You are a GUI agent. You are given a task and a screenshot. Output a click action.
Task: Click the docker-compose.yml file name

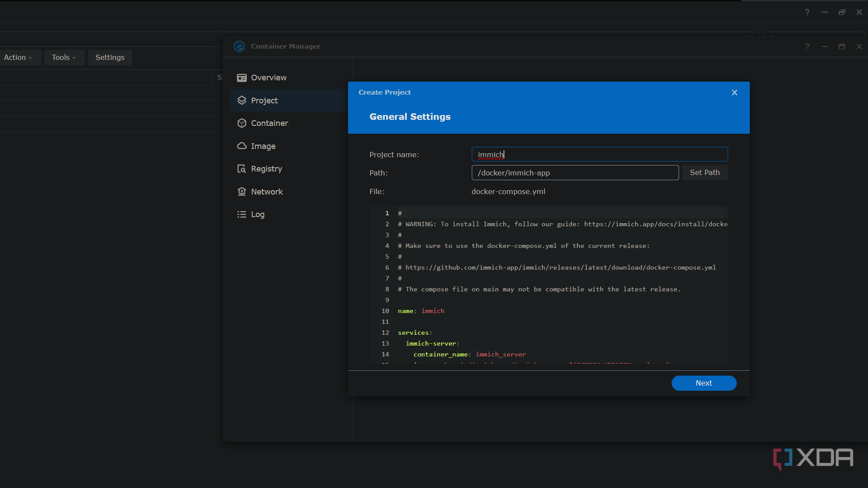[x=508, y=191]
